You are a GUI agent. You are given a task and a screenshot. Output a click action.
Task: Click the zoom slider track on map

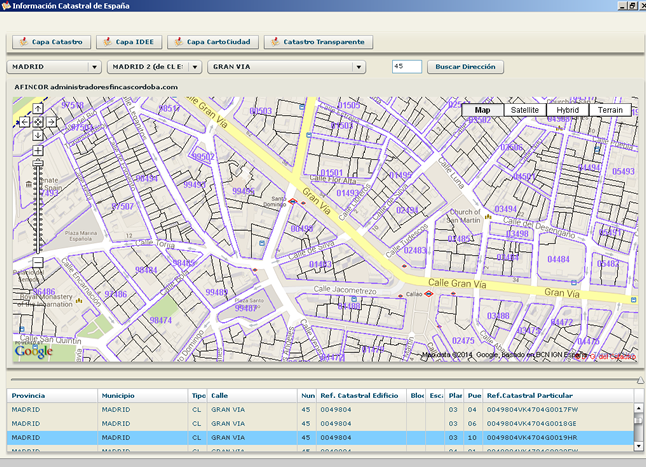(x=38, y=210)
